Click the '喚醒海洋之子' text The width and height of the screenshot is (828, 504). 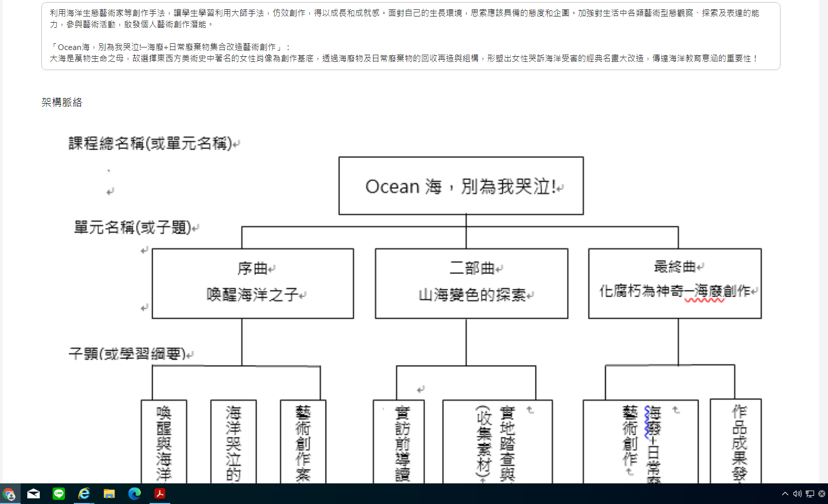252,295
